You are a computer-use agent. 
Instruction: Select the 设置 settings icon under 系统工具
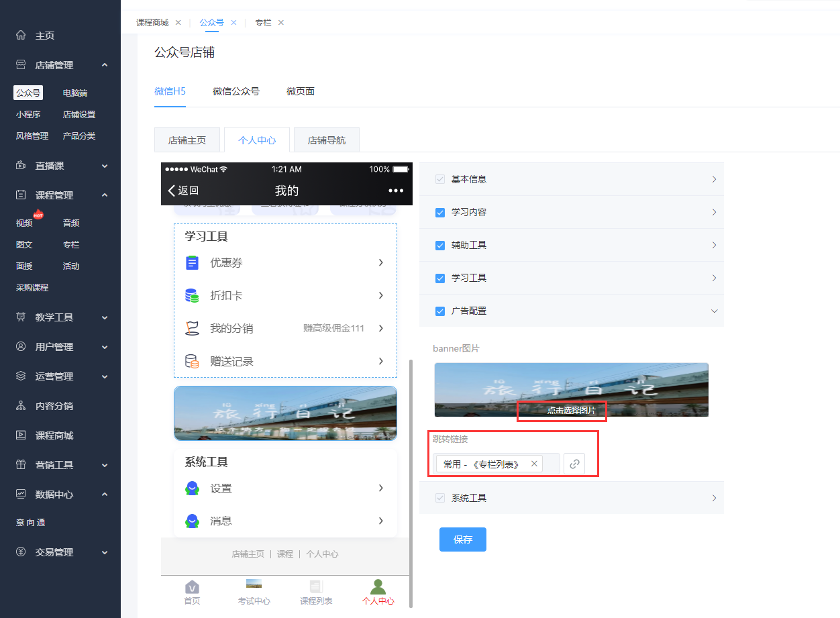[192, 488]
